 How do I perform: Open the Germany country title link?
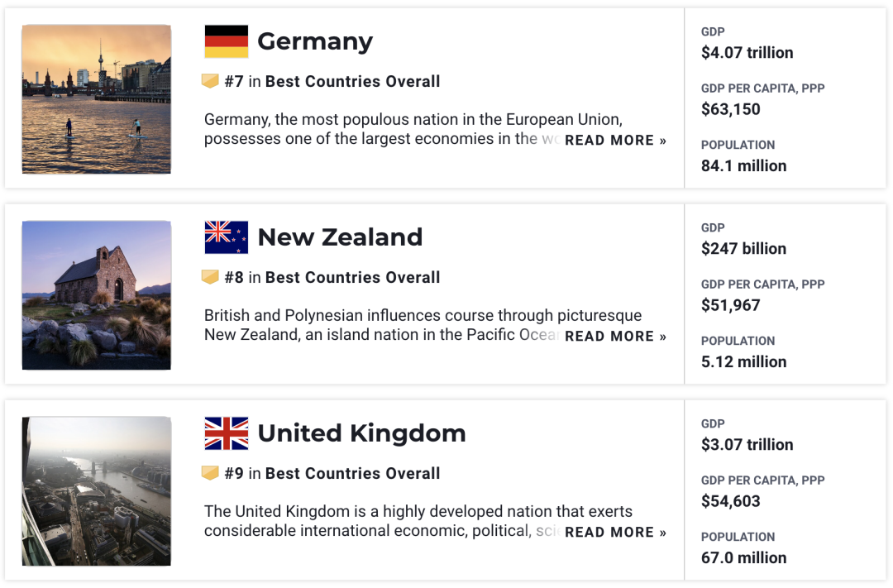315,41
